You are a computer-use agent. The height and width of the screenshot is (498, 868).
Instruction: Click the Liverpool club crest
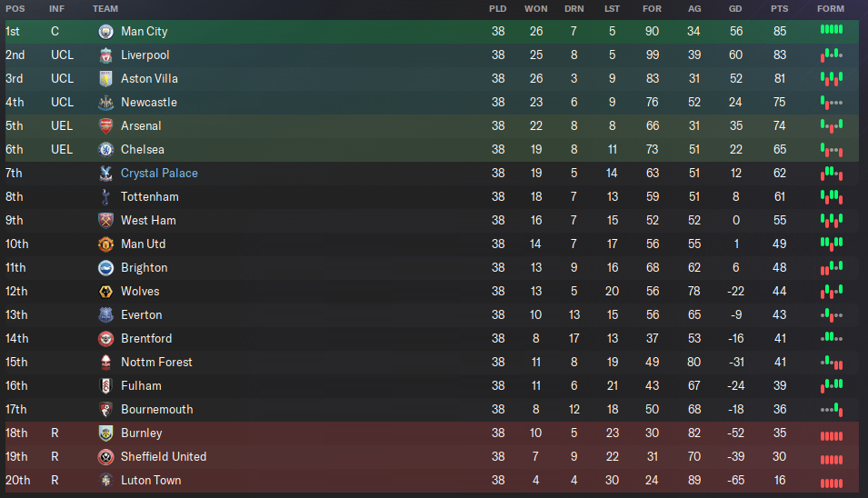(105, 55)
